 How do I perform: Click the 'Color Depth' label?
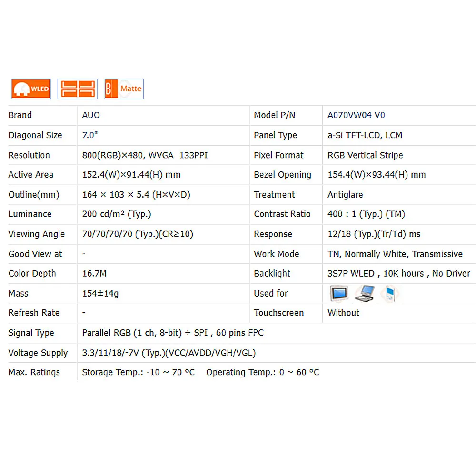point(32,274)
